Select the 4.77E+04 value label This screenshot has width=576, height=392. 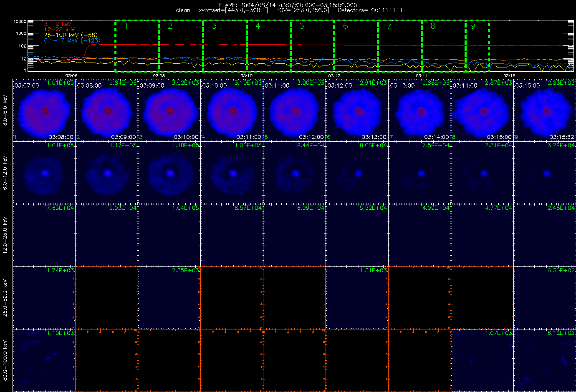coord(498,208)
